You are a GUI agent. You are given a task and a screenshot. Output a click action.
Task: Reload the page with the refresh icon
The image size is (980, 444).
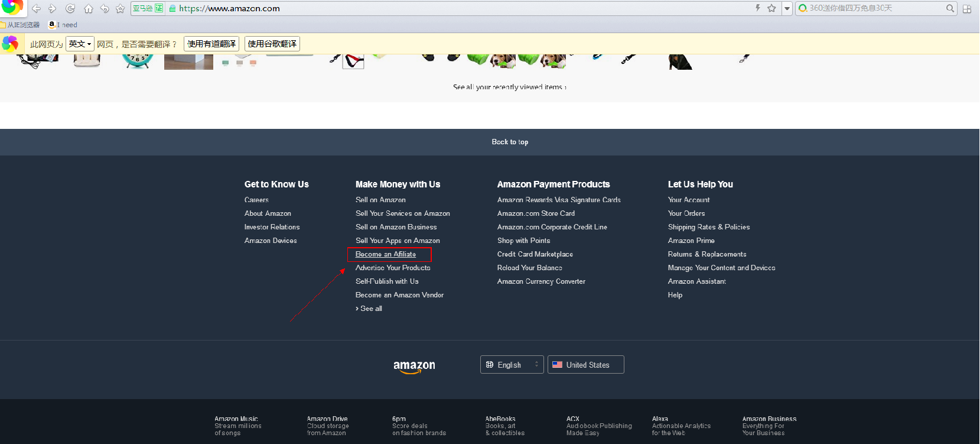[x=70, y=8]
